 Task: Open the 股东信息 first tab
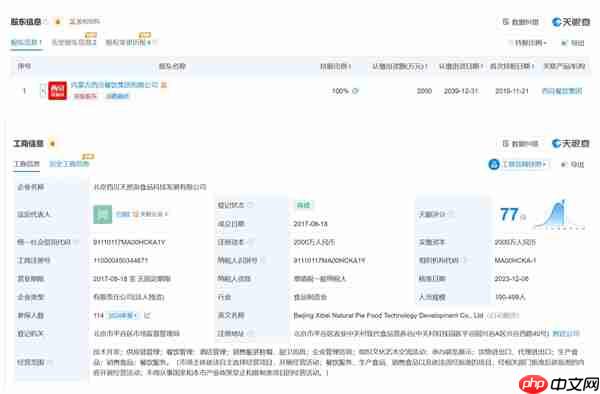pyautogui.click(x=26, y=42)
